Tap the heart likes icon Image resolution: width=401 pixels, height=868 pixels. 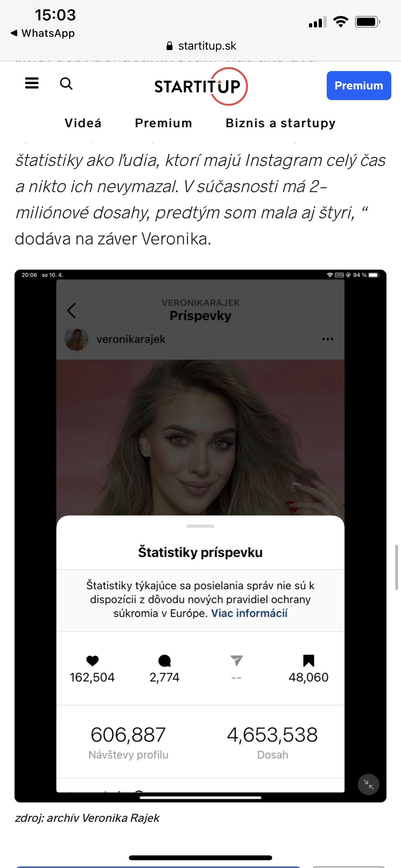(x=92, y=661)
